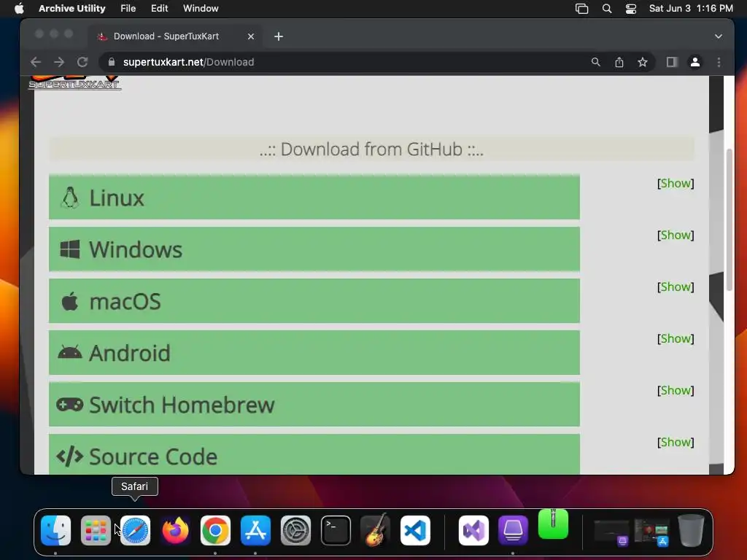The height and width of the screenshot is (560, 747).
Task: Click the date and time clock
Action: click(691, 9)
